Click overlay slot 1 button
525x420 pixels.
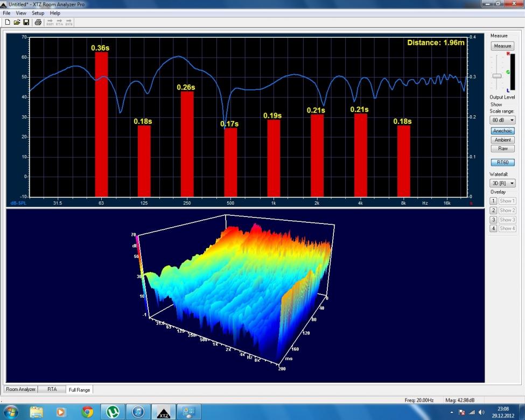click(493, 201)
